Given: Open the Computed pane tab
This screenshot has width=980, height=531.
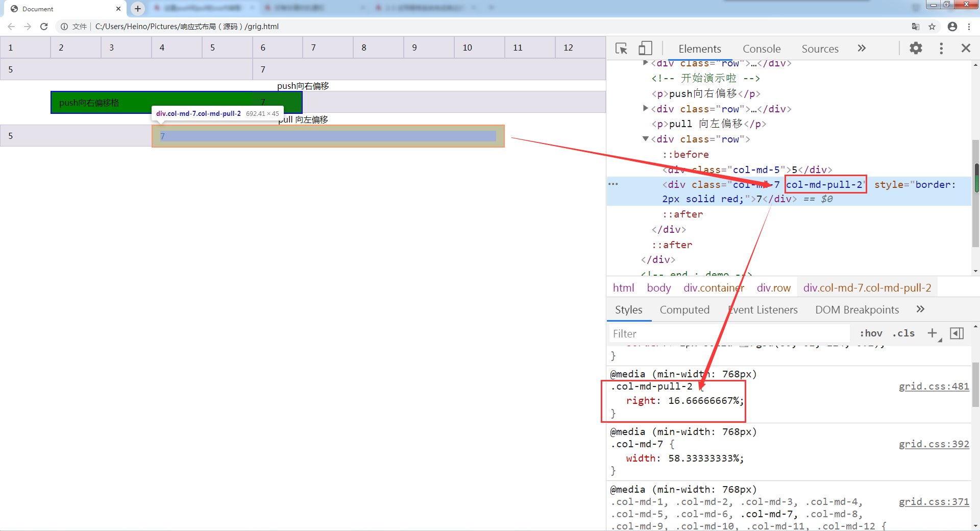Looking at the screenshot, I should tap(684, 309).
